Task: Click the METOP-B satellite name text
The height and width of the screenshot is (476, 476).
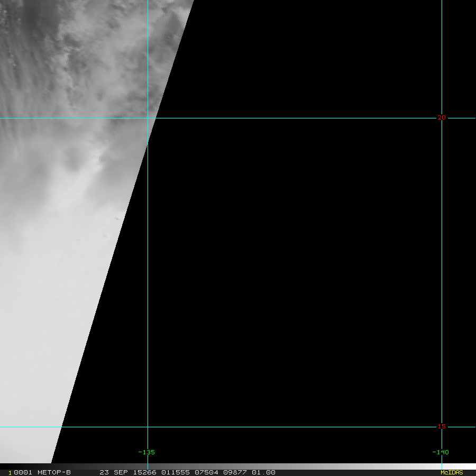Action: pos(54,472)
